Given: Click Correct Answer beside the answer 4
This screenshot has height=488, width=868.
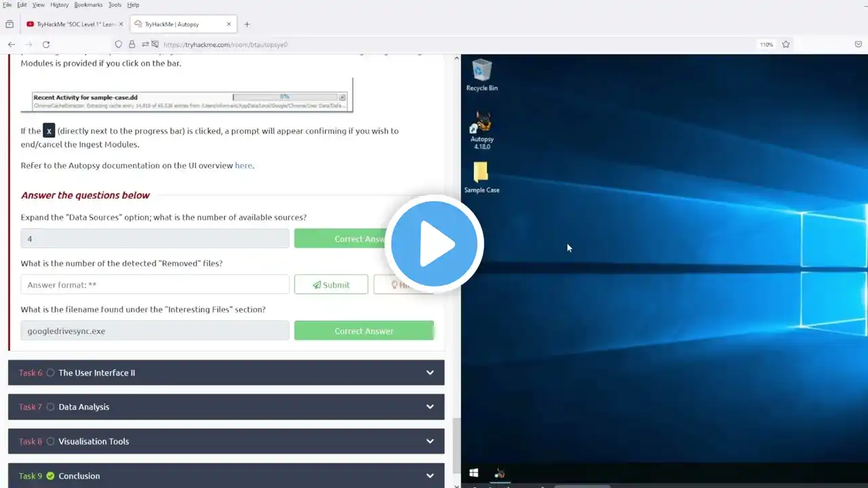Looking at the screenshot, I should [363, 239].
